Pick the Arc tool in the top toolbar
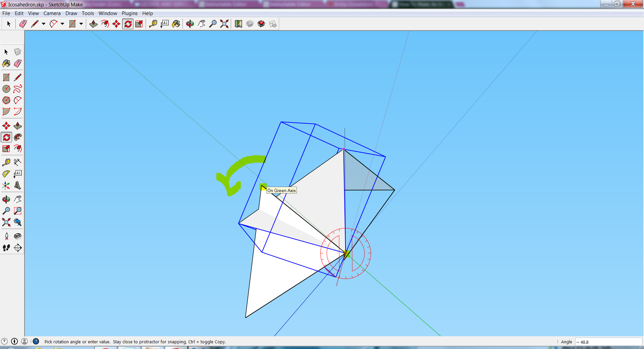 53,24
